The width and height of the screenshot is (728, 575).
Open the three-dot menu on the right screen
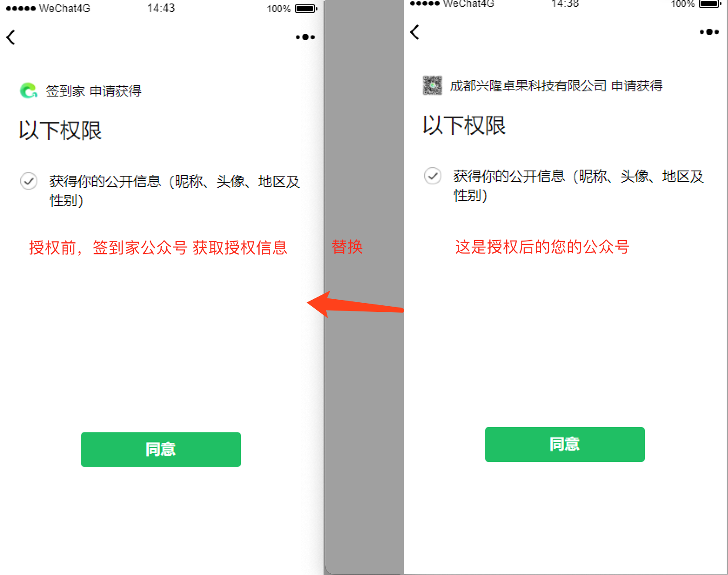coord(709,32)
